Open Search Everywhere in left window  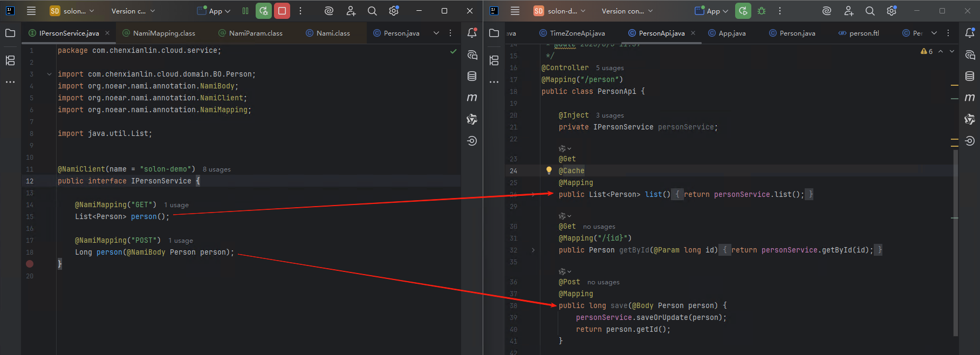[x=372, y=11]
